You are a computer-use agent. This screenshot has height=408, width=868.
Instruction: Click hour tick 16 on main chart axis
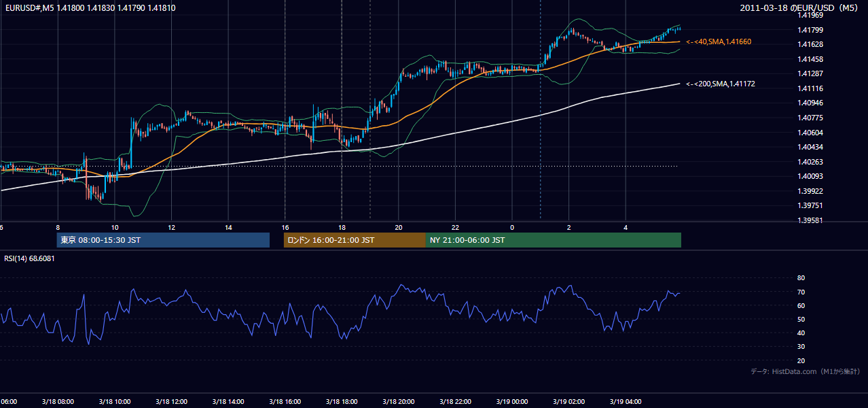click(285, 227)
